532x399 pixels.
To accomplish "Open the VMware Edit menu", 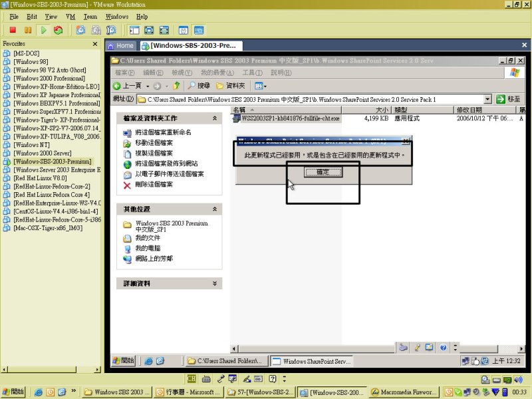I will click(x=32, y=17).
